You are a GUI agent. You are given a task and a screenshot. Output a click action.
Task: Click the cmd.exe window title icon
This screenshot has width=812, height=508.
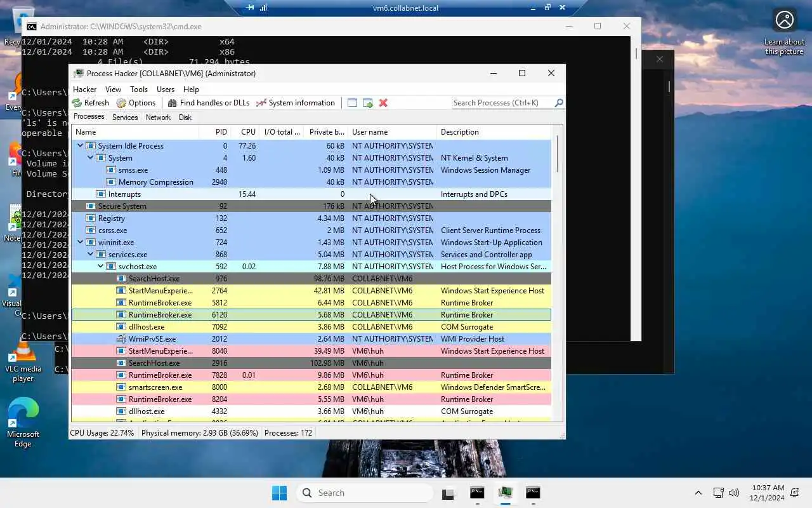click(31, 27)
